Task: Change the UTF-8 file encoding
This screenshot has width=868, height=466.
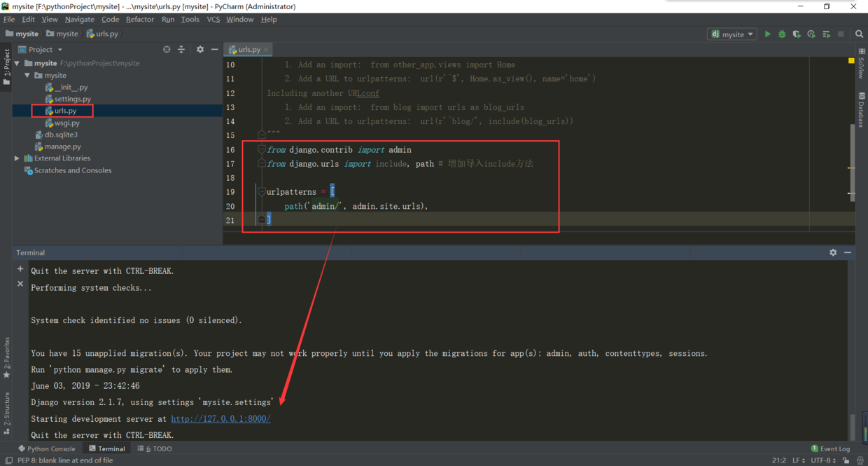Action: [x=823, y=460]
